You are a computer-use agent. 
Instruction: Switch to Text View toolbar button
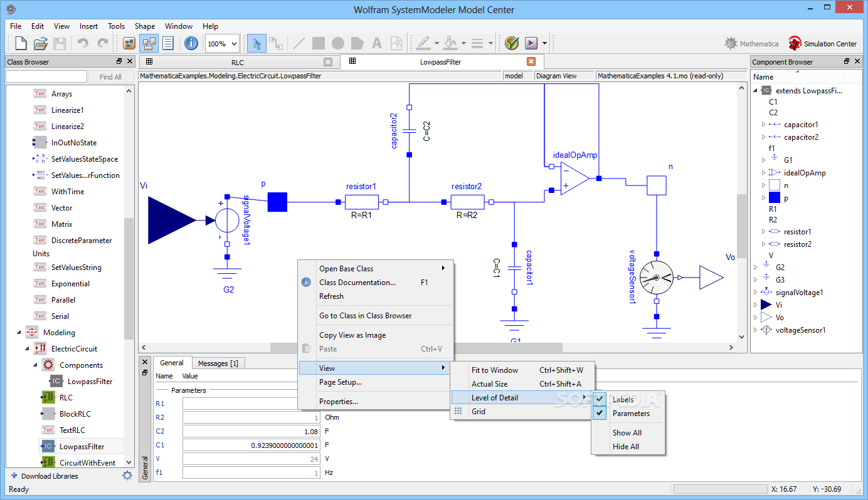[168, 43]
